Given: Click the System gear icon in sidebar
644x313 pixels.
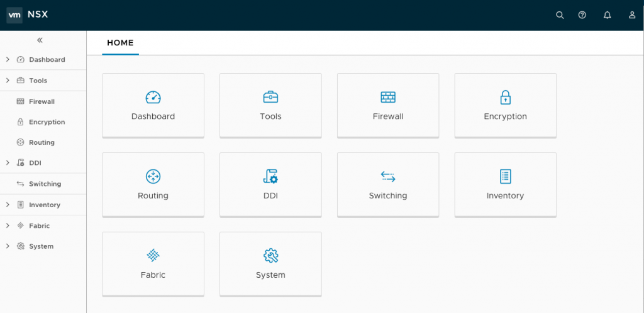Looking at the screenshot, I should click(21, 246).
